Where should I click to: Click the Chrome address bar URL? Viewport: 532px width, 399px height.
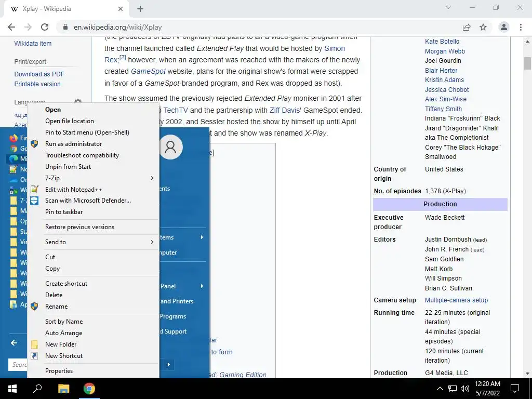pos(117,27)
